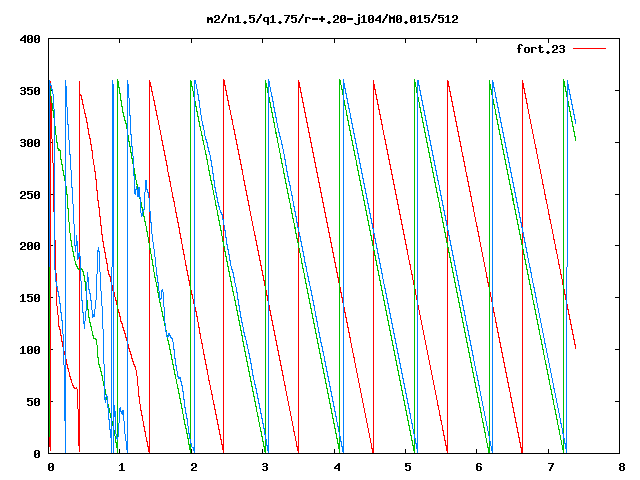Click y-axis label 50

[x=33, y=402]
